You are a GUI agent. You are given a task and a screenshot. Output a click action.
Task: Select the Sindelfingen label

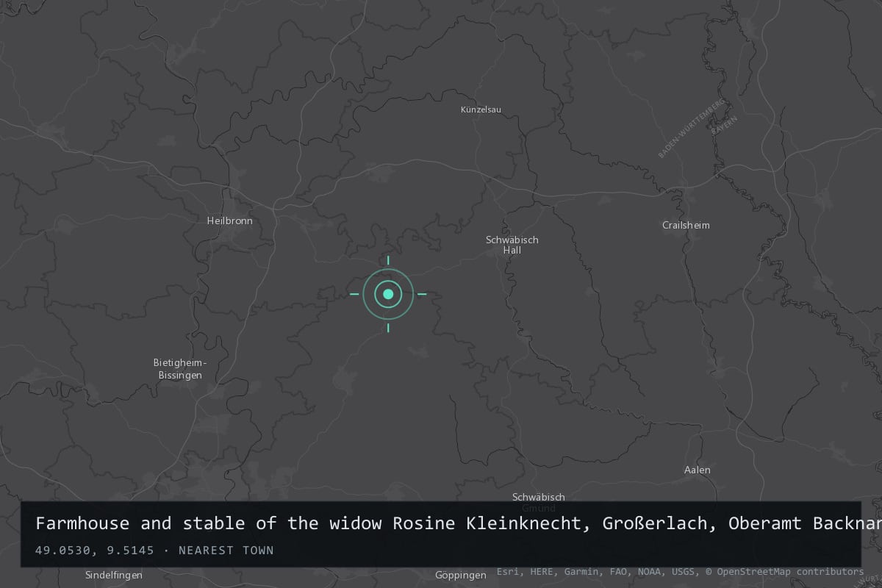(x=114, y=575)
